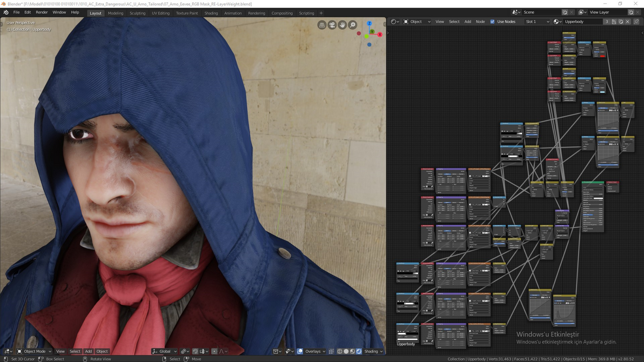Open the Add menu in node editor
This screenshot has width=644, height=362.
pos(468,22)
